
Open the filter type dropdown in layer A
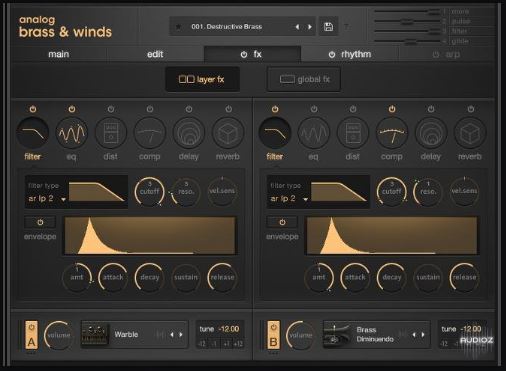[x=47, y=199]
